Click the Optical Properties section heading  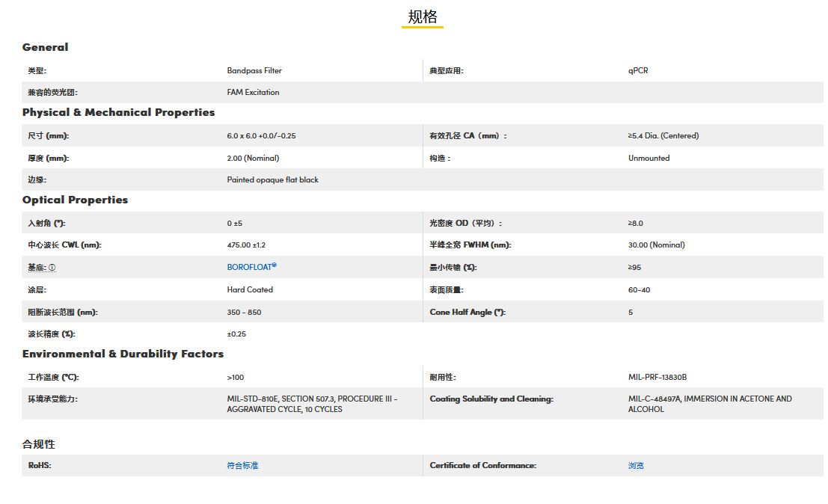point(75,200)
